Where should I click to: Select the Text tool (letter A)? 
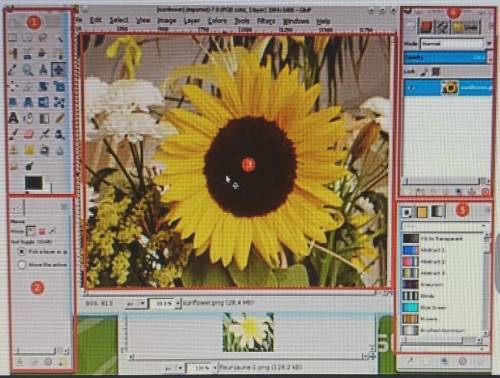tap(13, 118)
